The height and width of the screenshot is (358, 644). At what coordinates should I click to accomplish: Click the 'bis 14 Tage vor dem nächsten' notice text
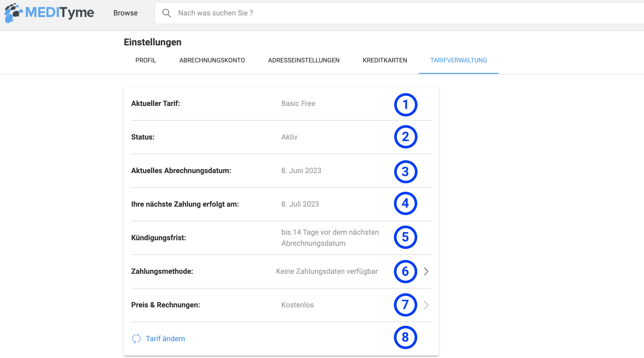point(330,232)
